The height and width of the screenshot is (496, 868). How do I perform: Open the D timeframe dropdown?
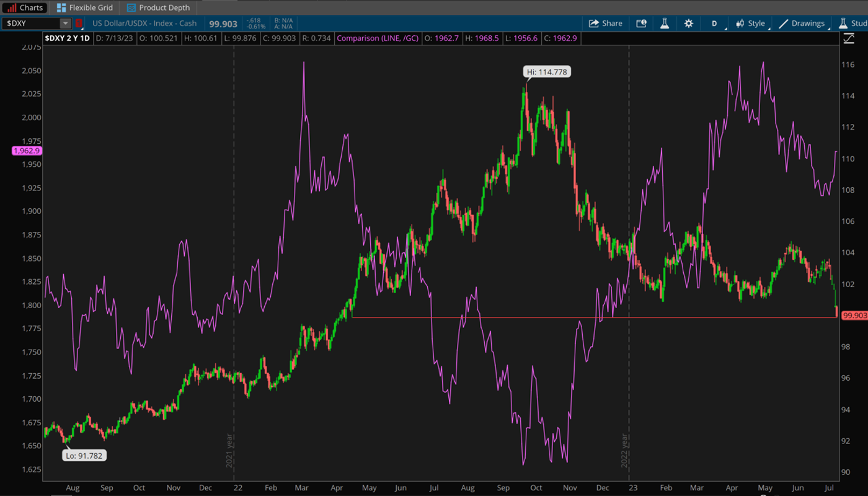click(x=714, y=24)
